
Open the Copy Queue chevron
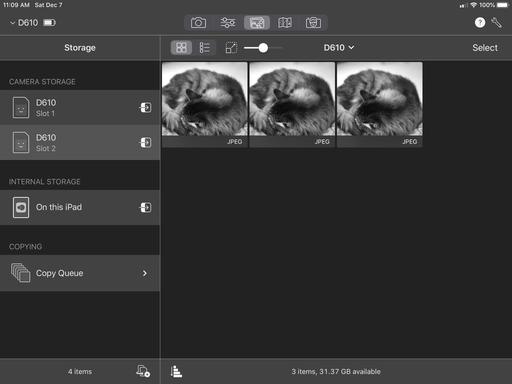(145, 273)
